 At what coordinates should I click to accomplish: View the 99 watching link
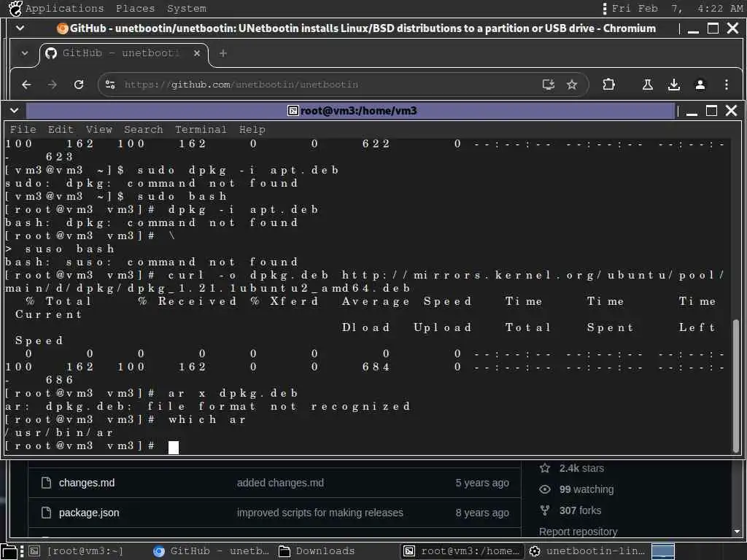[x=587, y=489]
